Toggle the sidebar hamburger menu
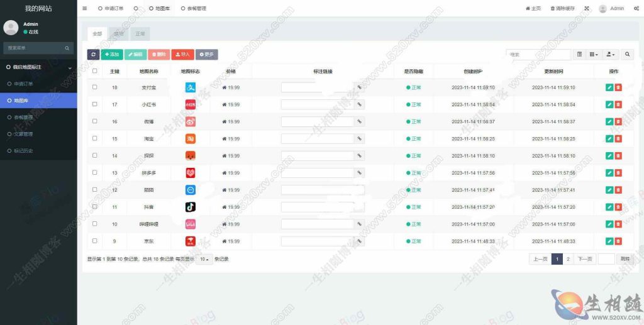This screenshot has width=644, height=325. coord(85,8)
